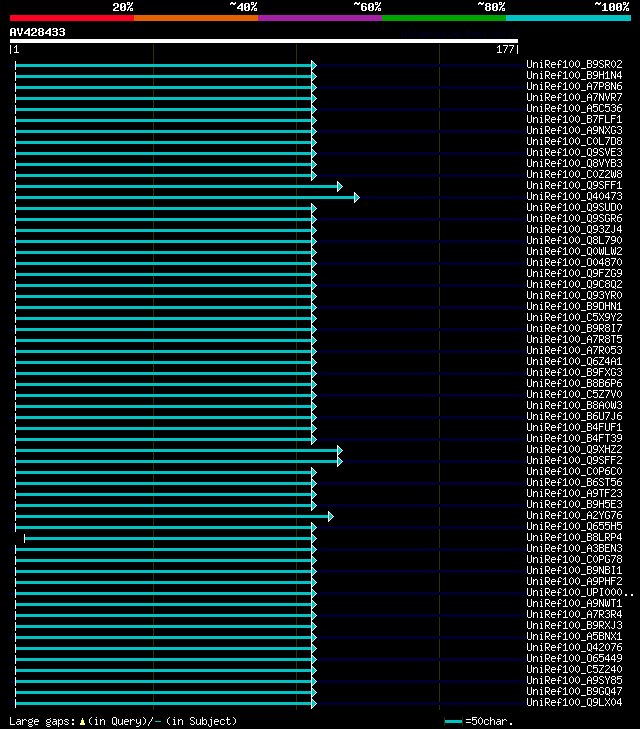Image resolution: width=640 pixels, height=729 pixels.
Task: Open hit UniRef100_A7P8N6
Action: pyautogui.click(x=574, y=86)
